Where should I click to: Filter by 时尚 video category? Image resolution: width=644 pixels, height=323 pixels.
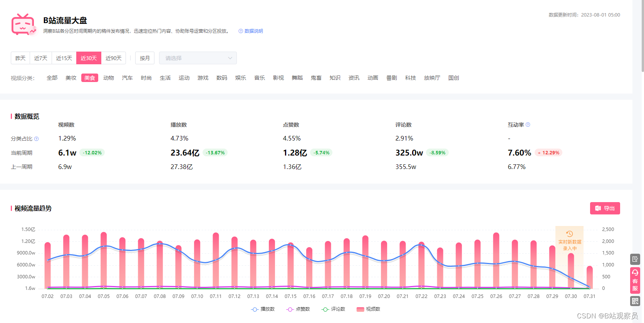pyautogui.click(x=146, y=78)
